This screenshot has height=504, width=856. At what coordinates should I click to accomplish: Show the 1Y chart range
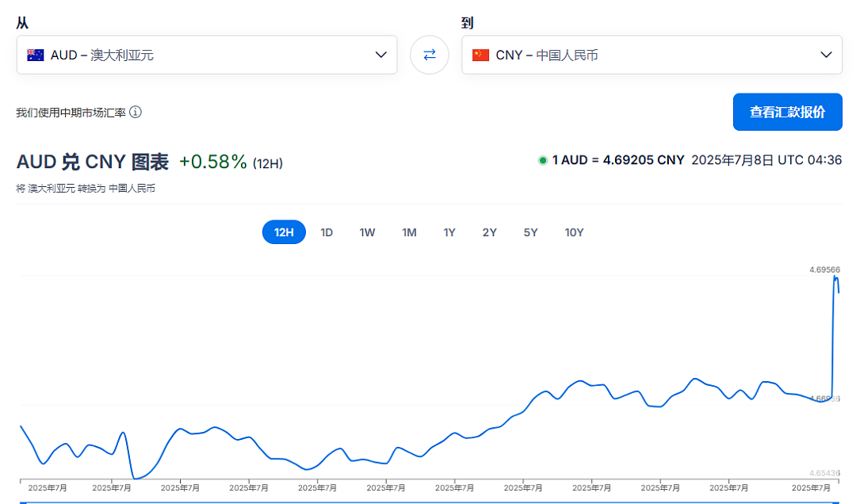pos(449,232)
